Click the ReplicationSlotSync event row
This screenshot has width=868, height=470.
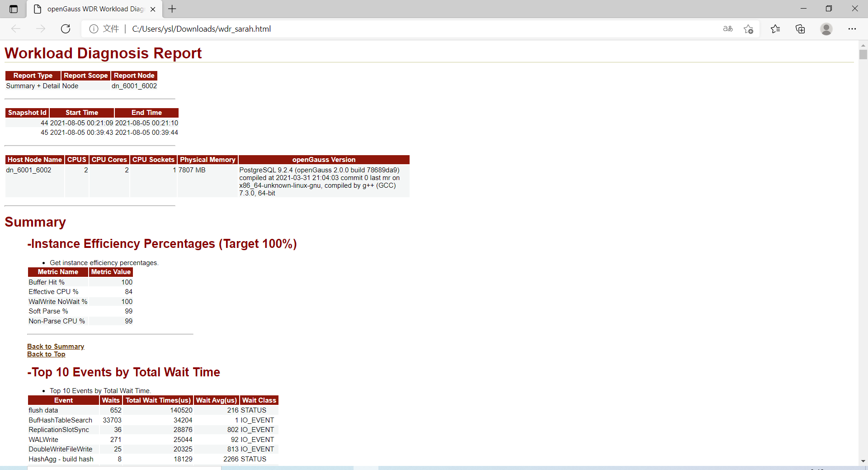153,430
